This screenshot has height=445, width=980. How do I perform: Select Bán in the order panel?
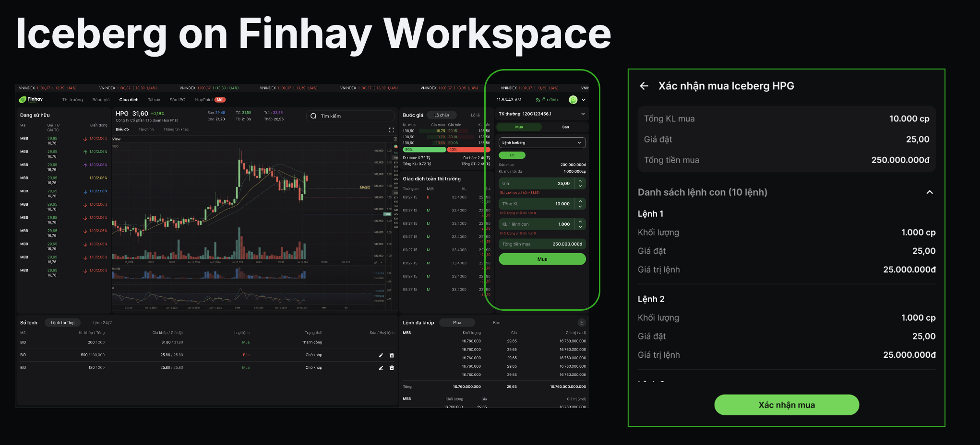(x=565, y=127)
